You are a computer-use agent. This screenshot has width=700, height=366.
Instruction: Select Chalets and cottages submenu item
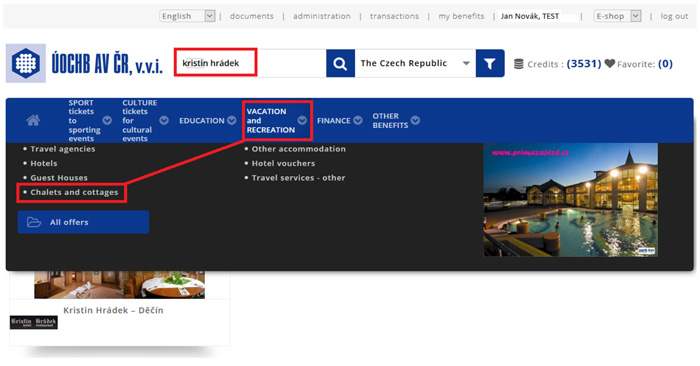[74, 192]
